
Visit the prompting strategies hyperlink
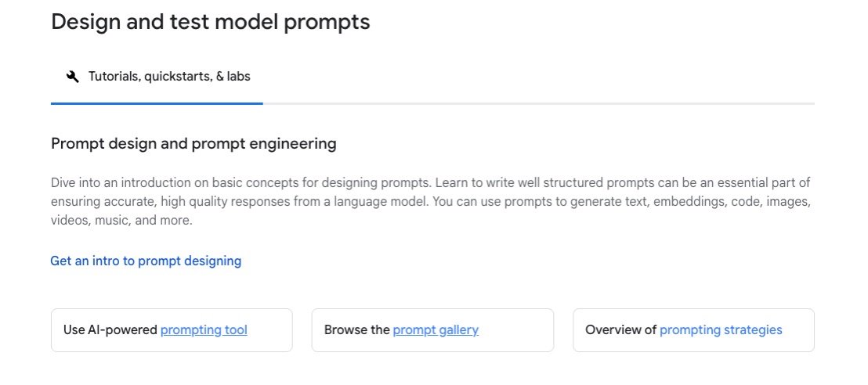click(x=721, y=330)
